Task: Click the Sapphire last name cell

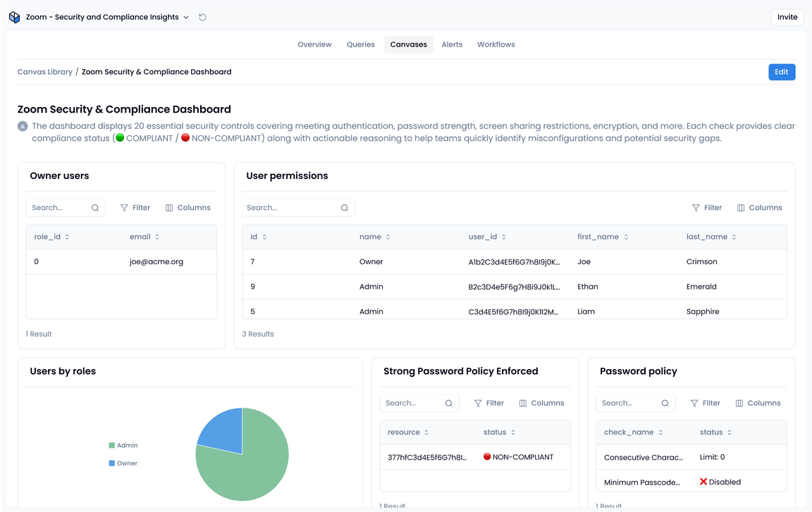Action: tap(703, 311)
